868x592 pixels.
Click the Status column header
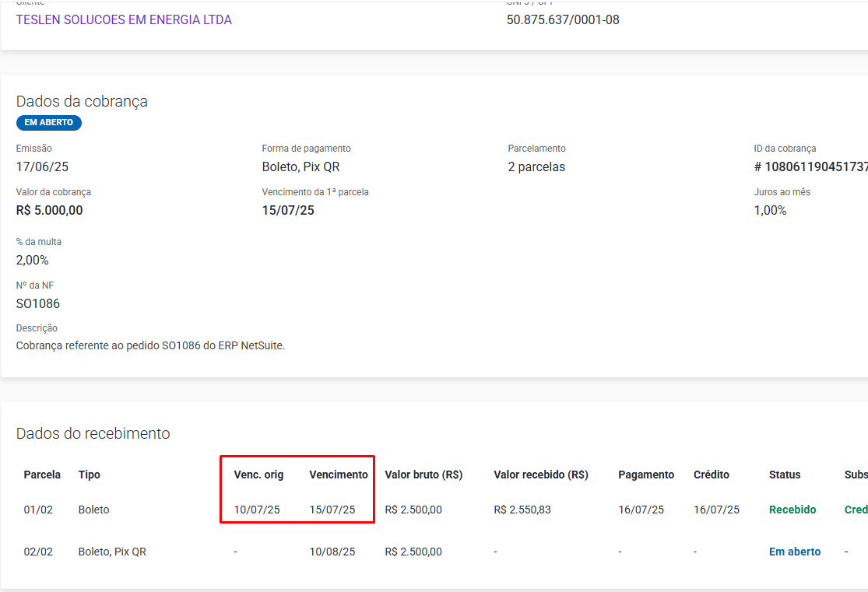pyautogui.click(x=785, y=475)
